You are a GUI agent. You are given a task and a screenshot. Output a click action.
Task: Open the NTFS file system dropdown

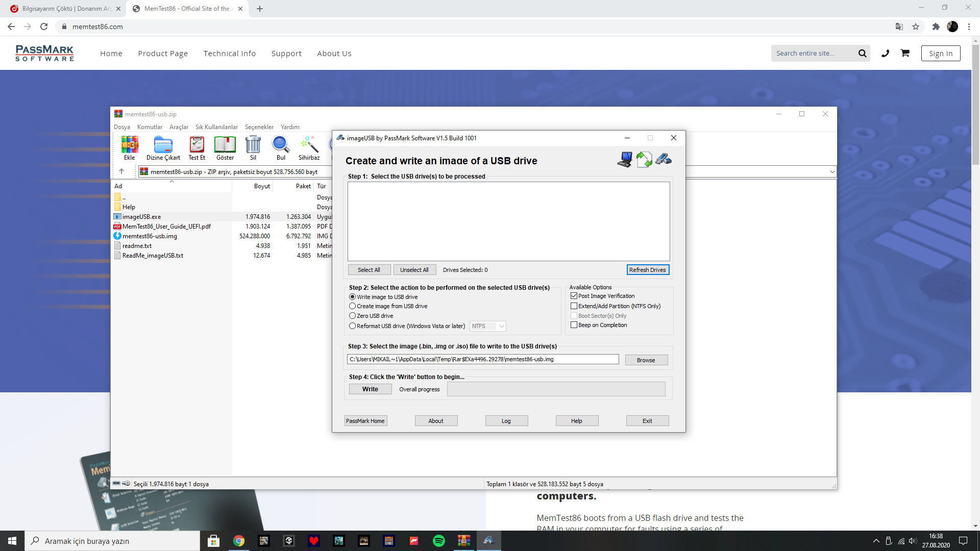[x=487, y=326]
